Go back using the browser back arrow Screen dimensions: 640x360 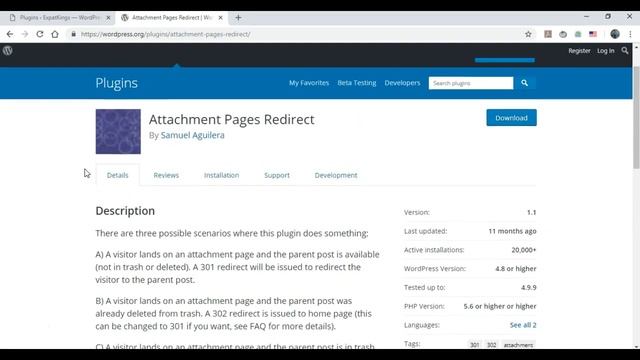[x=10, y=34]
